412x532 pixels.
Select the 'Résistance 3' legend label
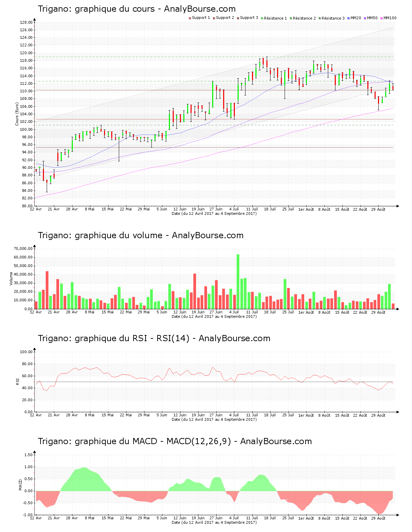333,18
